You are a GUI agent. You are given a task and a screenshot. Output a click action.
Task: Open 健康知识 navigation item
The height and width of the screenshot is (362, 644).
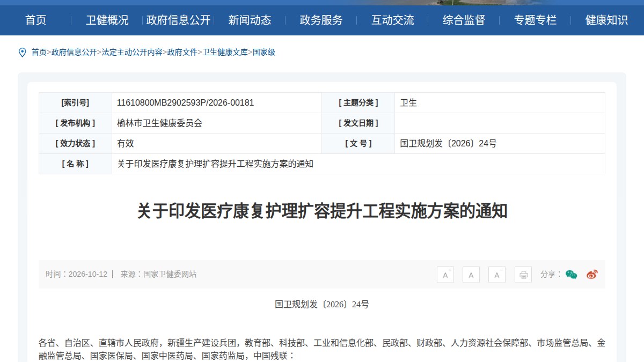[x=607, y=20]
